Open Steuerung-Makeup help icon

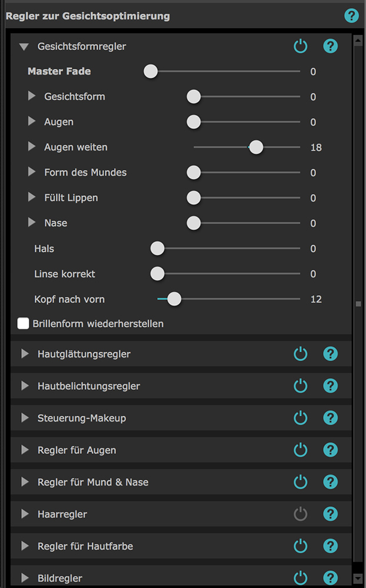coord(330,417)
